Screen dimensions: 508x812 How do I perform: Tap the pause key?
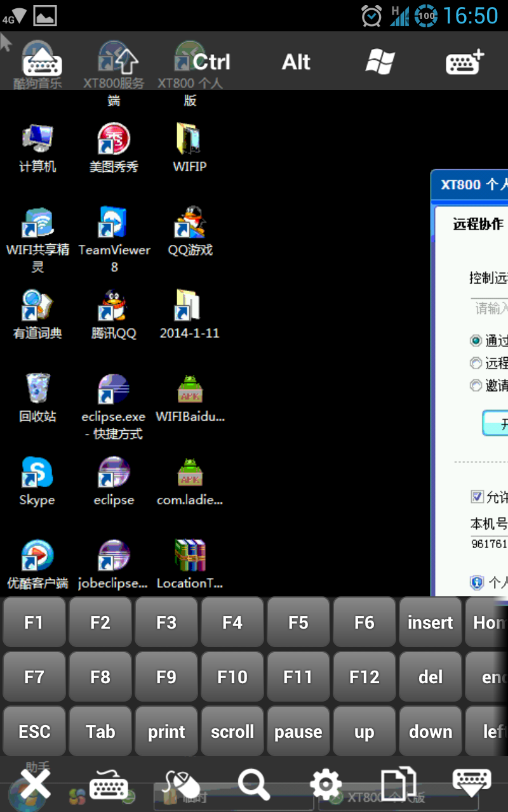298,731
